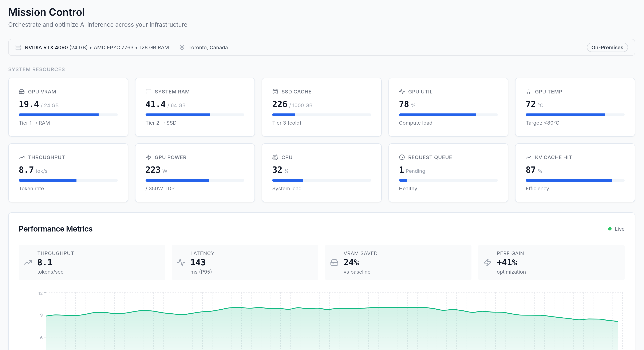Screen dimensions: 644x350
Task: Open the Performance Metrics section
Action: point(55,229)
